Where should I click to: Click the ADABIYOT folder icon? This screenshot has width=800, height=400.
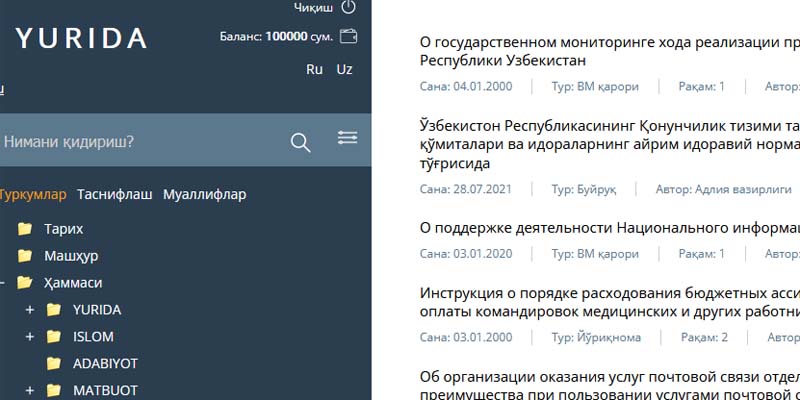click(x=54, y=364)
